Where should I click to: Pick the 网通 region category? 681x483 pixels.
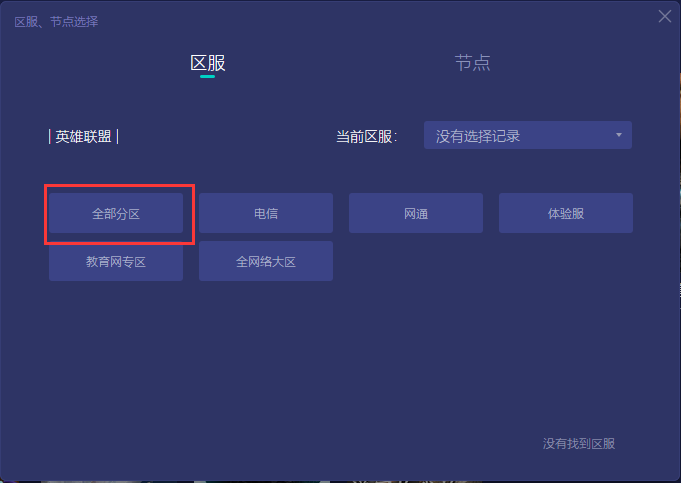(x=416, y=213)
